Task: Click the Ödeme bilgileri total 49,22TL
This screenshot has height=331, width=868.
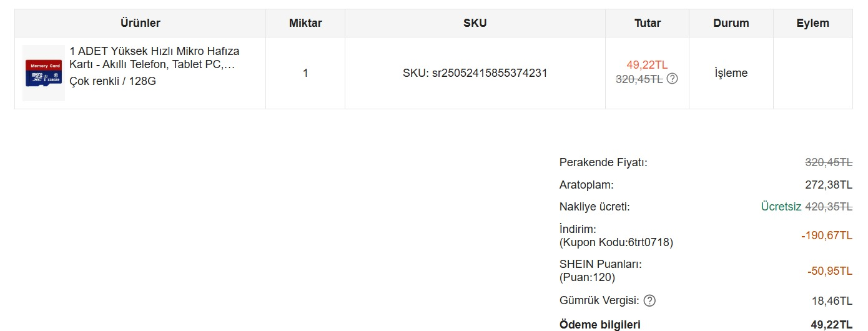Action: pyautogui.click(x=832, y=324)
